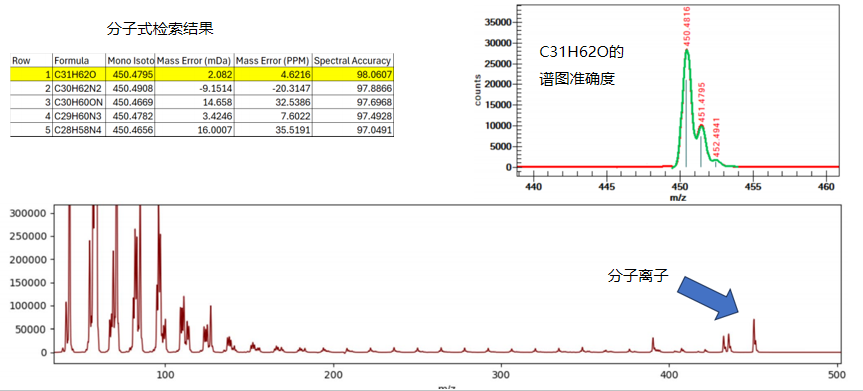Click the 14.658 mass error cell
863x391 pixels.
coord(195,102)
